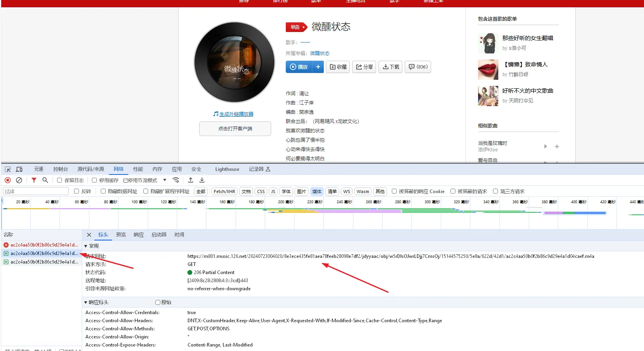
Task: Open the 记录器 recorder tab
Action: tap(259, 169)
